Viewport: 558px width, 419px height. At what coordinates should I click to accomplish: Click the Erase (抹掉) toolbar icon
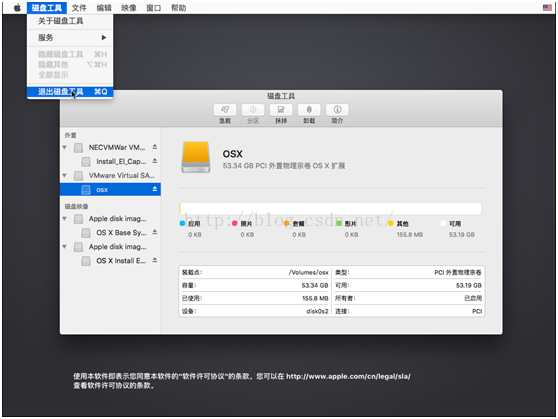[281, 110]
